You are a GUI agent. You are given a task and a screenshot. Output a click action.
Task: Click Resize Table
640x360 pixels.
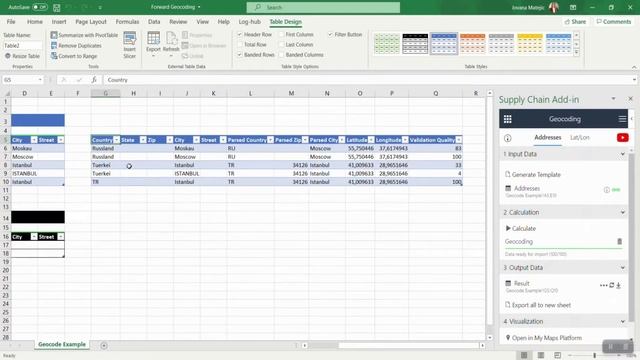22,56
